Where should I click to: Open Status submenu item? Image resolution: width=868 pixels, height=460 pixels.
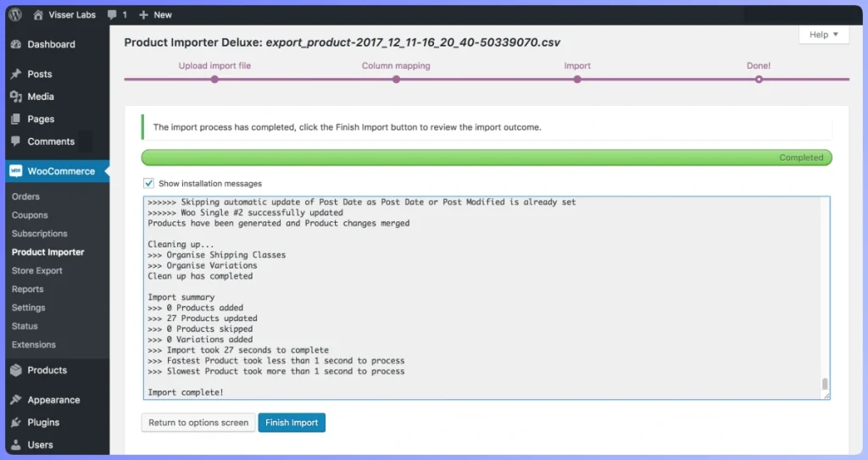coord(25,326)
